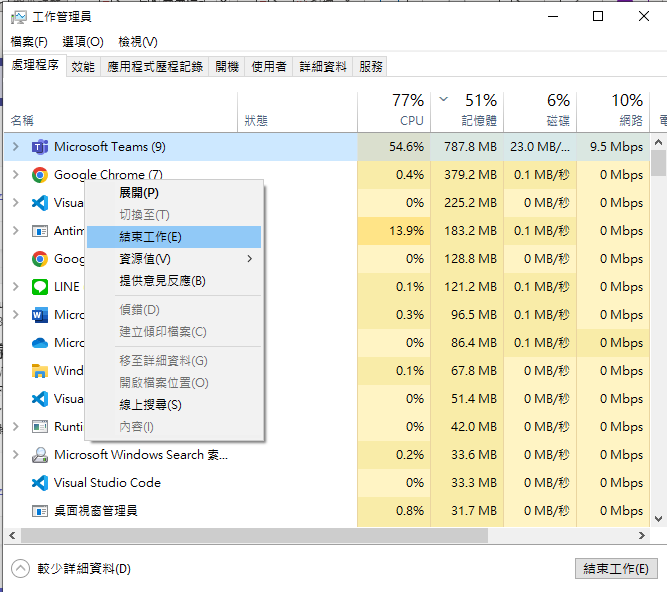Viewport: 667px width, 592px height.
Task: Select the 處理程序 tab
Action: click(x=35, y=65)
